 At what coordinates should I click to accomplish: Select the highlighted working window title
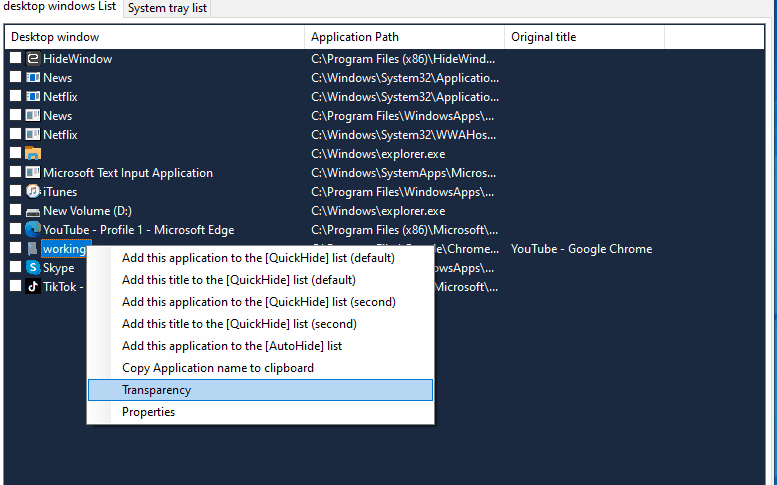coord(64,249)
